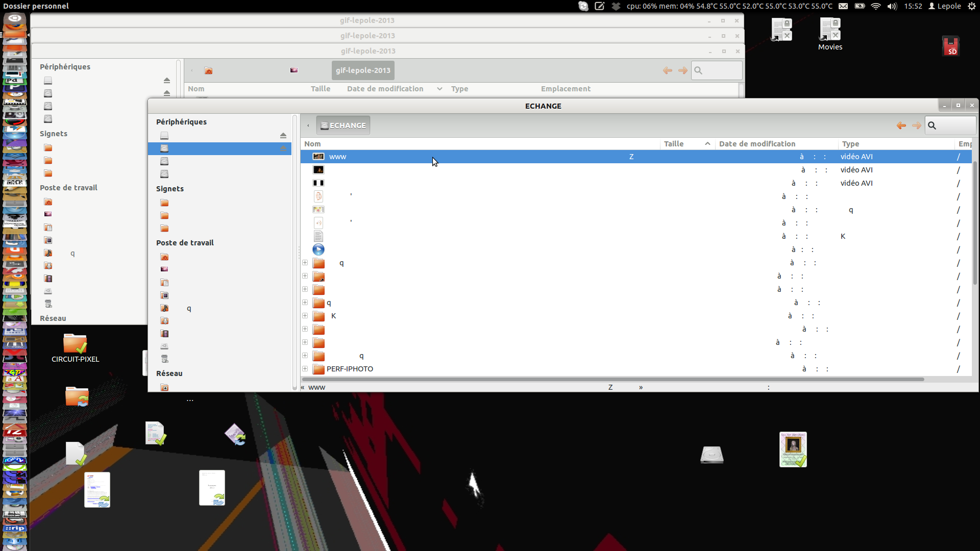The image size is (980, 551).
Task: Click the ECHANGE path bar button
Action: coord(343,126)
